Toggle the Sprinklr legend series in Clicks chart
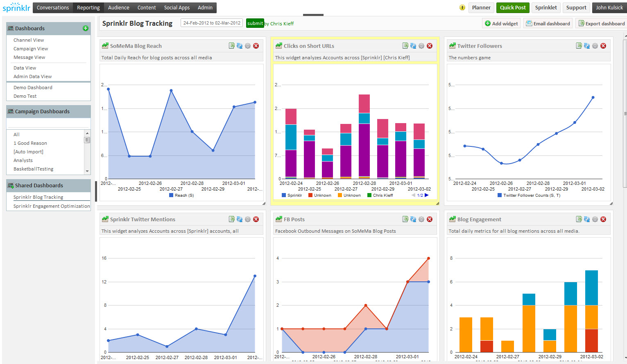This screenshot has height=364, width=627. [x=292, y=195]
